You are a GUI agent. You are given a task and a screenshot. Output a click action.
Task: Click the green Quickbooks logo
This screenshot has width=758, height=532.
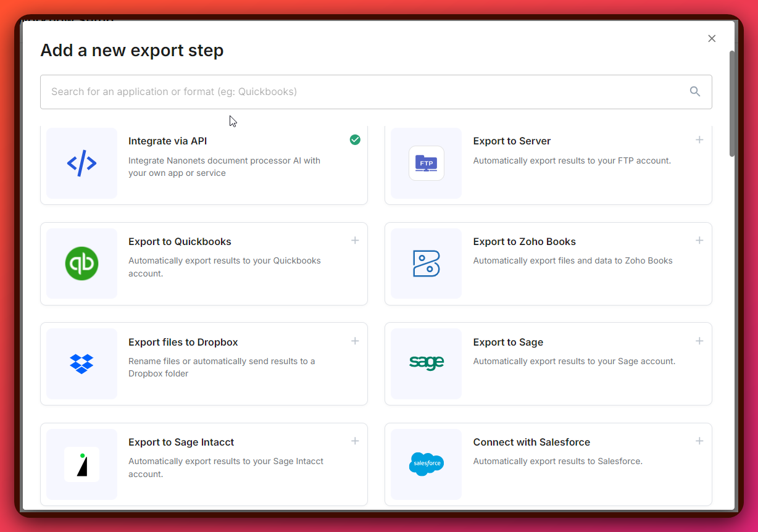click(81, 264)
